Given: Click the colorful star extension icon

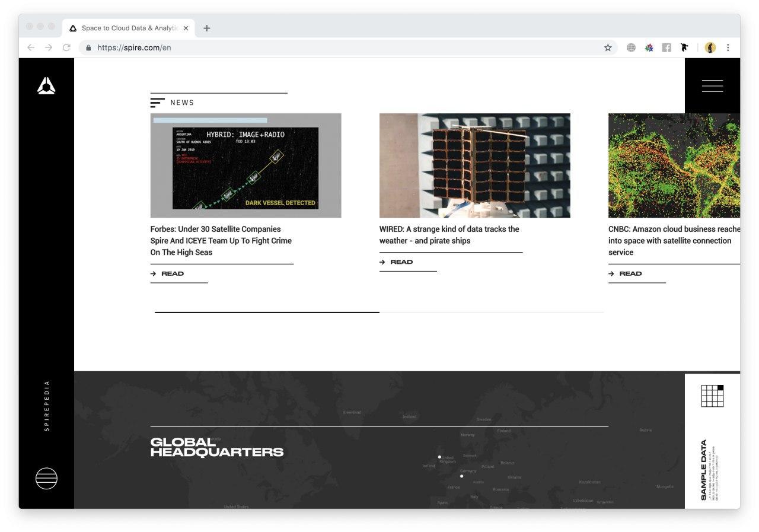Looking at the screenshot, I should click(649, 47).
